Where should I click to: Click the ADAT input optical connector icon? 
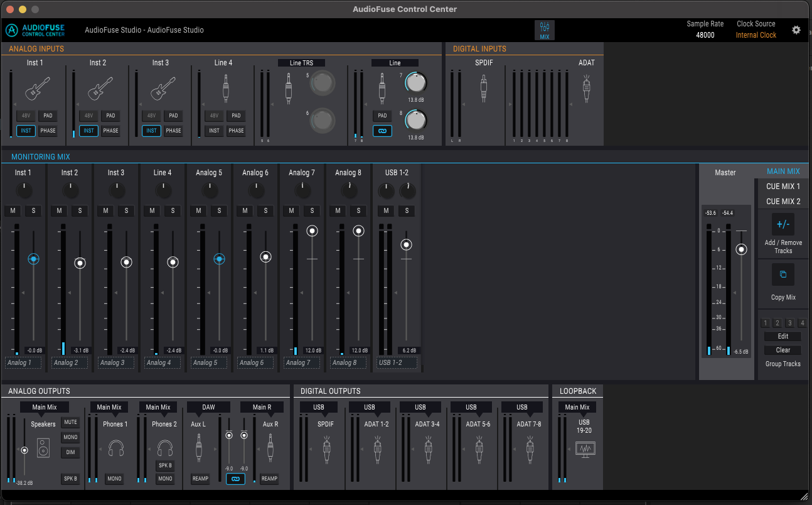(x=587, y=88)
